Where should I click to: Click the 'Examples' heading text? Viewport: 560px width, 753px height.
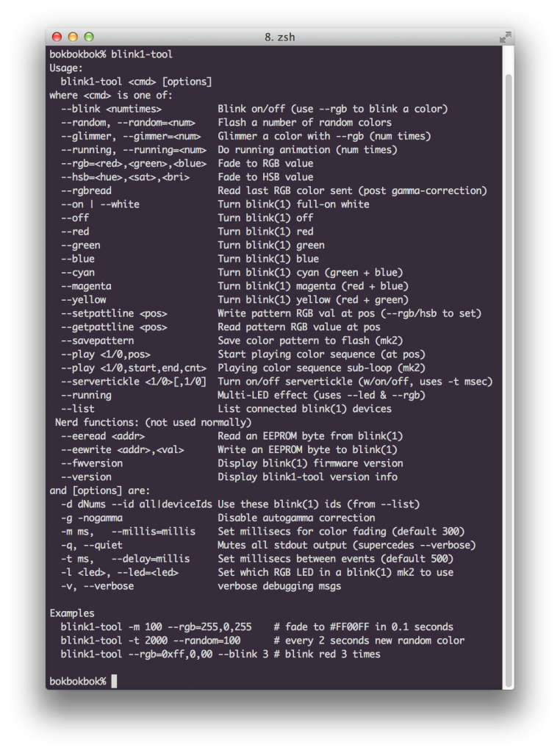(x=72, y=613)
